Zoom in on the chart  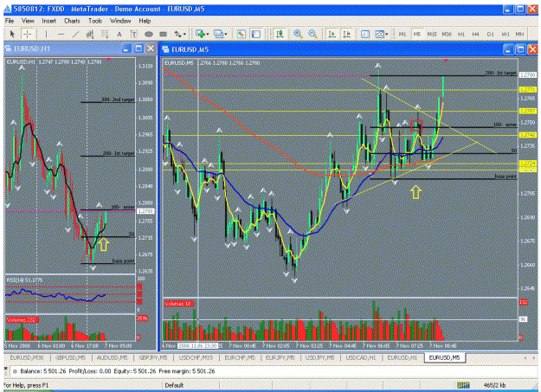click(298, 34)
